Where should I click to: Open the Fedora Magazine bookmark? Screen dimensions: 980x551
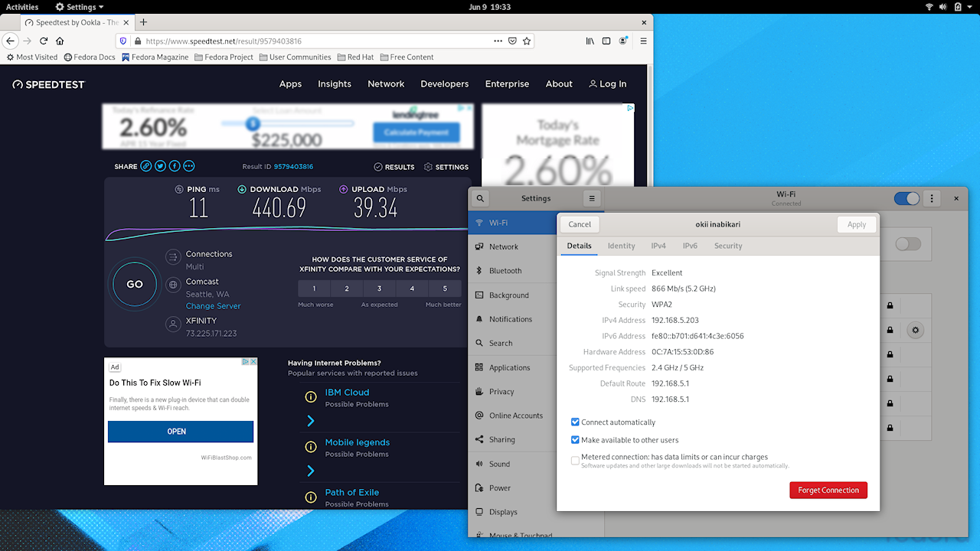coord(155,57)
